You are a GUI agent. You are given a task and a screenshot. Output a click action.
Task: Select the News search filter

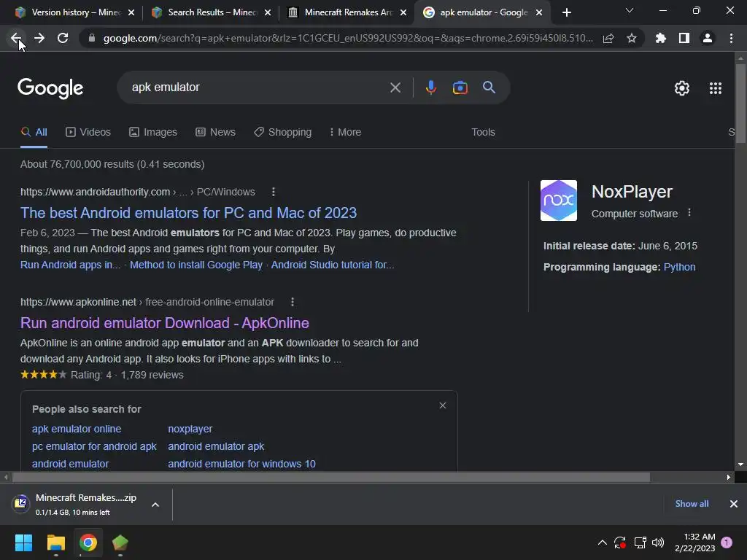pos(215,133)
